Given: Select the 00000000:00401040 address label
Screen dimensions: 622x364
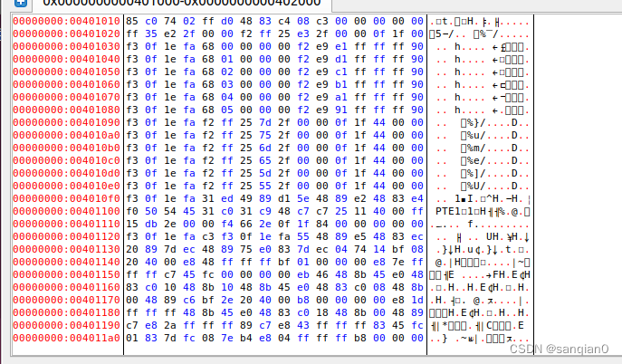Looking at the screenshot, I should pyautogui.click(x=66, y=59).
